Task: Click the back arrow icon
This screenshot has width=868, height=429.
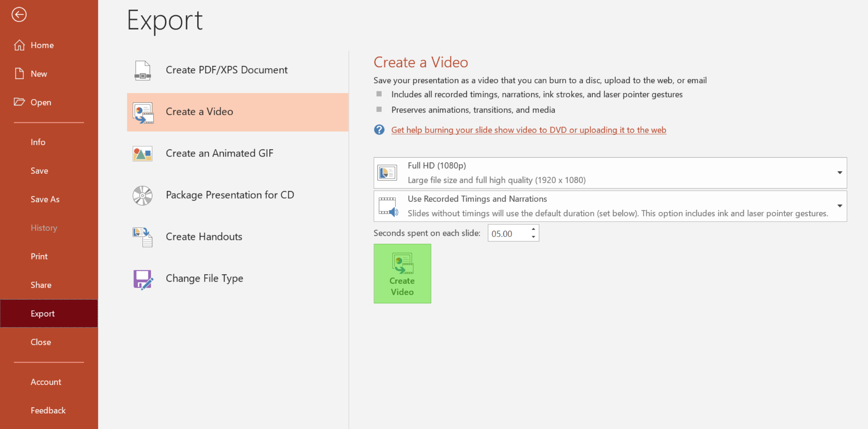Action: pyautogui.click(x=19, y=15)
